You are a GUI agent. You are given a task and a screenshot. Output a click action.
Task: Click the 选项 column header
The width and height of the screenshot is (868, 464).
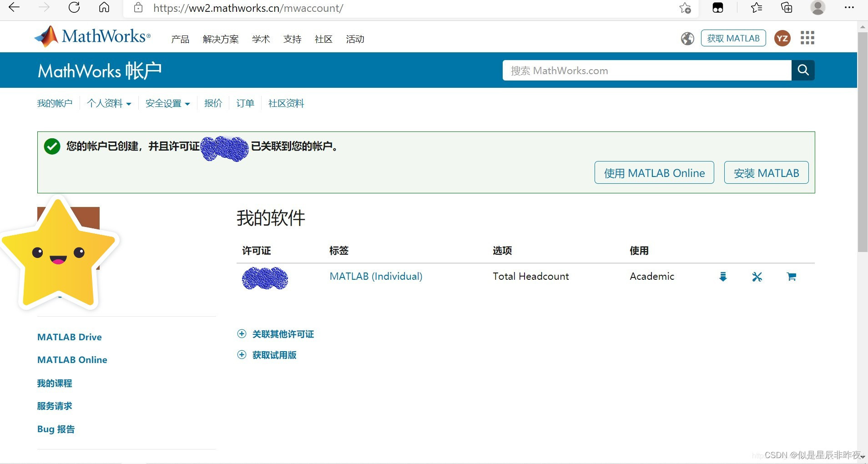click(502, 251)
